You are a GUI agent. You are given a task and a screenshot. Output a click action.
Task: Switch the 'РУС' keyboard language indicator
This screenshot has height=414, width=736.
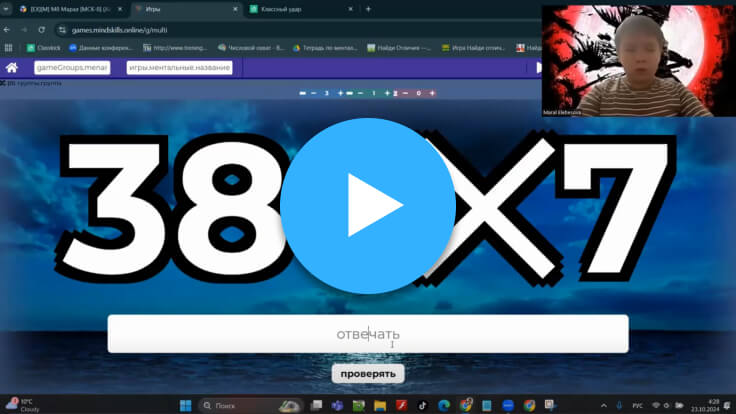(636, 405)
